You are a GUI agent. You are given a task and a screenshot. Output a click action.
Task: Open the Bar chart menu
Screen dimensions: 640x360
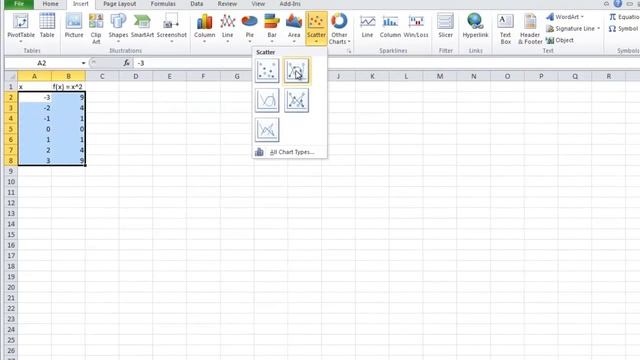[272, 28]
